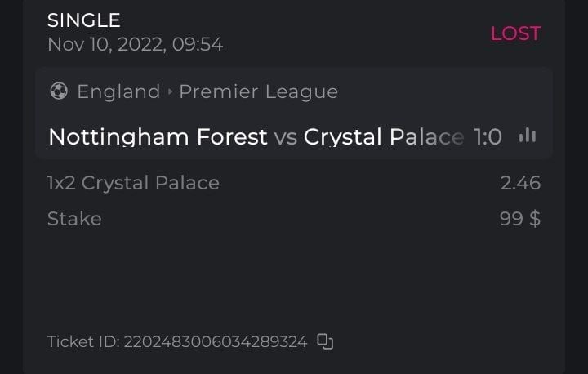Image resolution: width=588 pixels, height=374 pixels.
Task: Click the 2.46 odds value
Action: 520,183
